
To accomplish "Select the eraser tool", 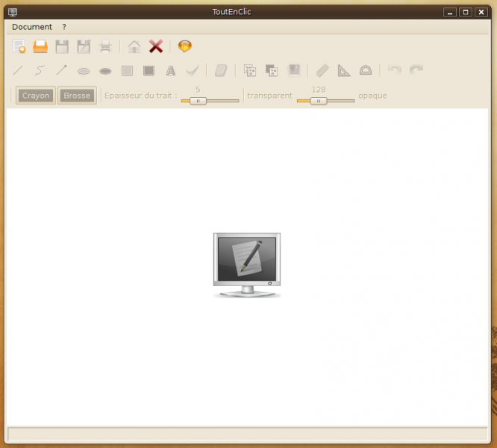I will 221,70.
